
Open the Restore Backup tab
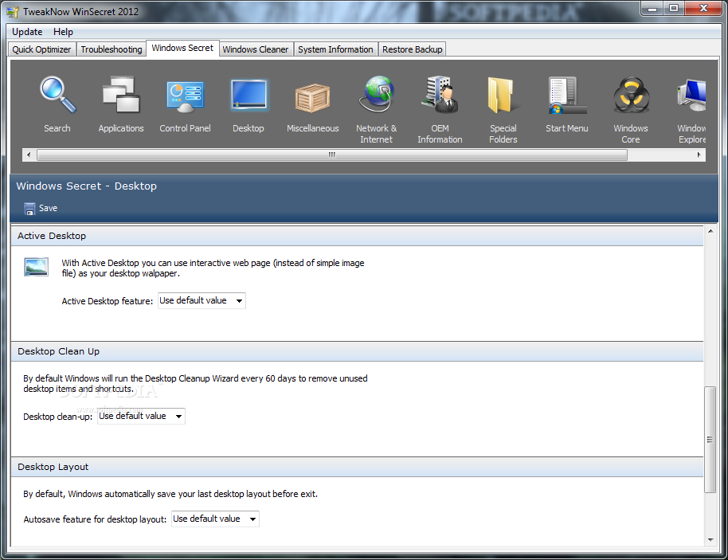pyautogui.click(x=413, y=49)
